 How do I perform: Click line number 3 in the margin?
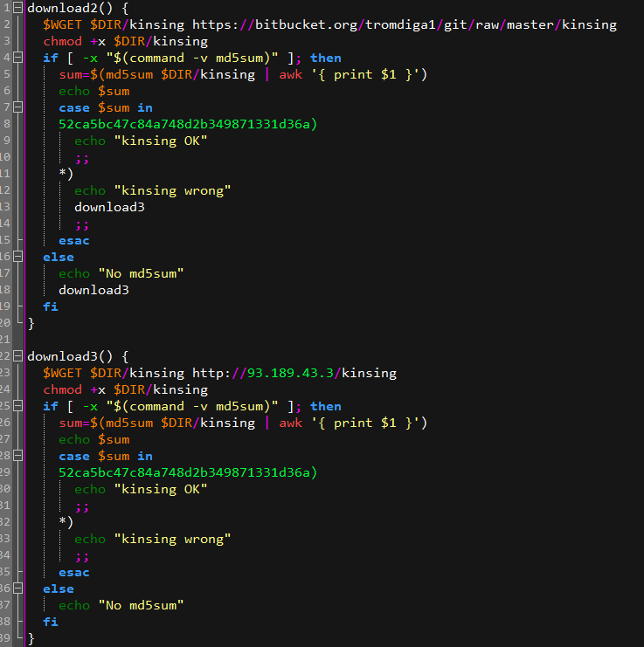click(x=7, y=41)
